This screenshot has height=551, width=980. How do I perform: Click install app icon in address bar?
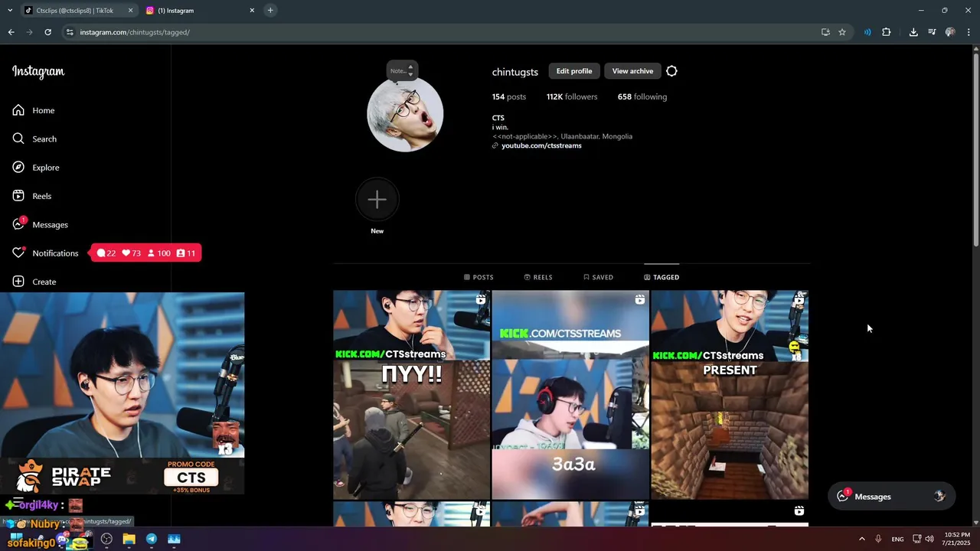(825, 32)
